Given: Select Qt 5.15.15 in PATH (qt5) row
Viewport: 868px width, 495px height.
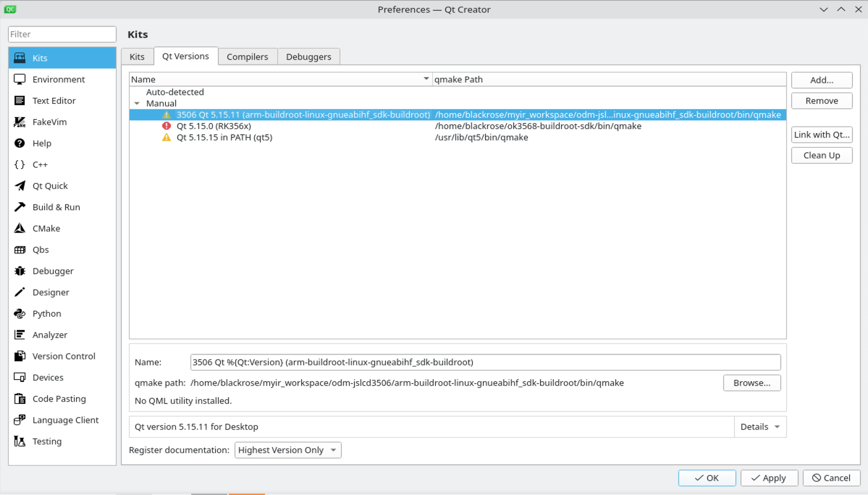Looking at the screenshot, I should [458, 137].
